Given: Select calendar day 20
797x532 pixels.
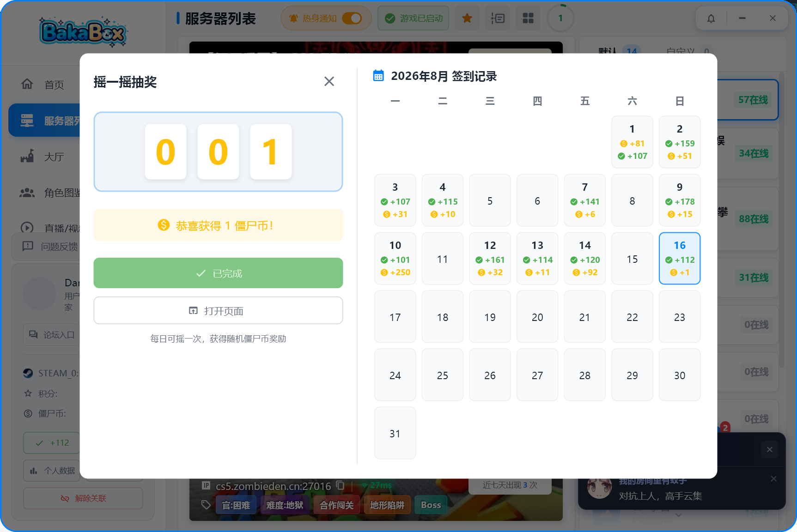Looking at the screenshot, I should click(537, 317).
